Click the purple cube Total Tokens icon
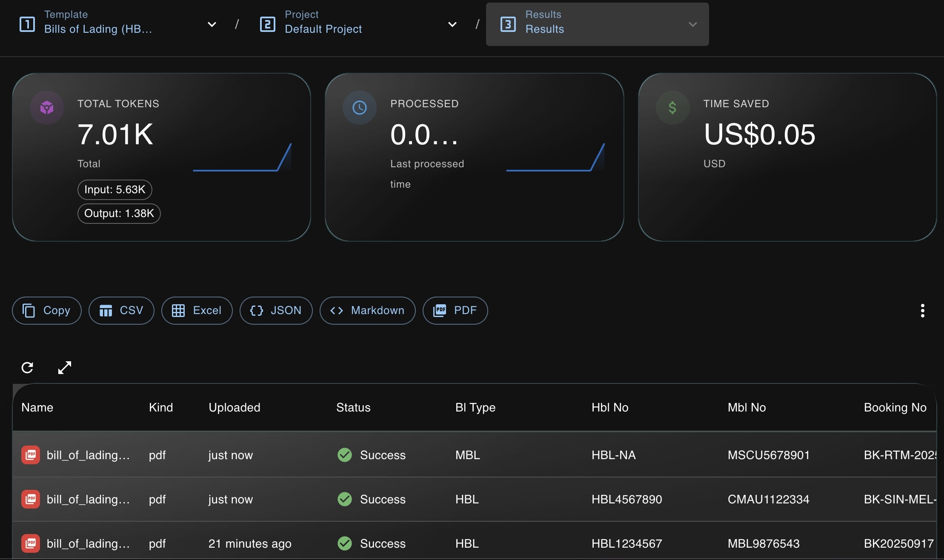 point(47,108)
